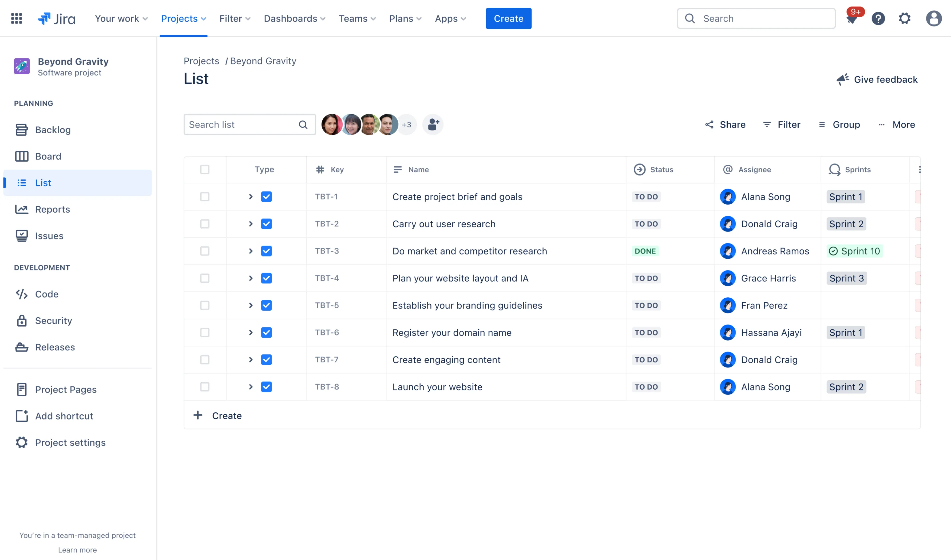The height and width of the screenshot is (560, 951).
Task: Check the select-all header checkbox
Action: click(x=205, y=170)
